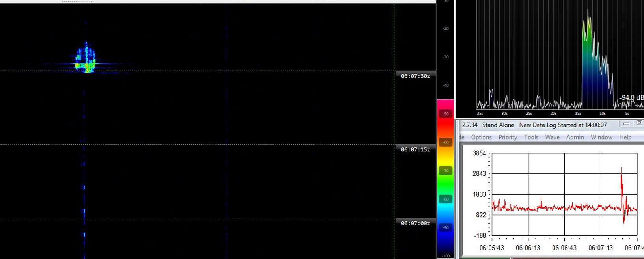Select the -70 color scale marker

coord(446,171)
